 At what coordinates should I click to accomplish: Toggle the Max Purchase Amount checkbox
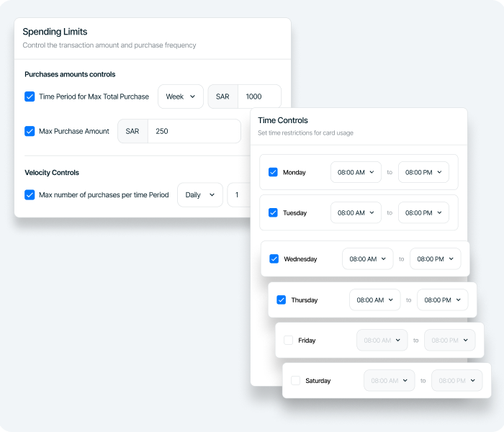click(30, 131)
